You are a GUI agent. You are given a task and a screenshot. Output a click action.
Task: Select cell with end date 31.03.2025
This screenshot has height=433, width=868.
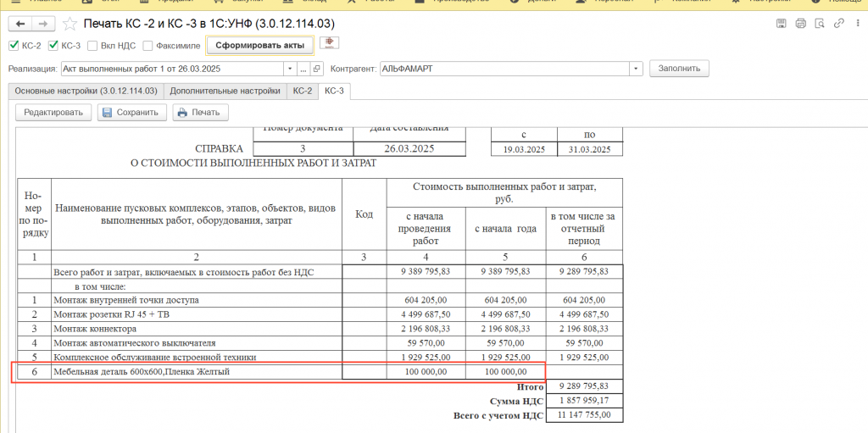pos(590,149)
